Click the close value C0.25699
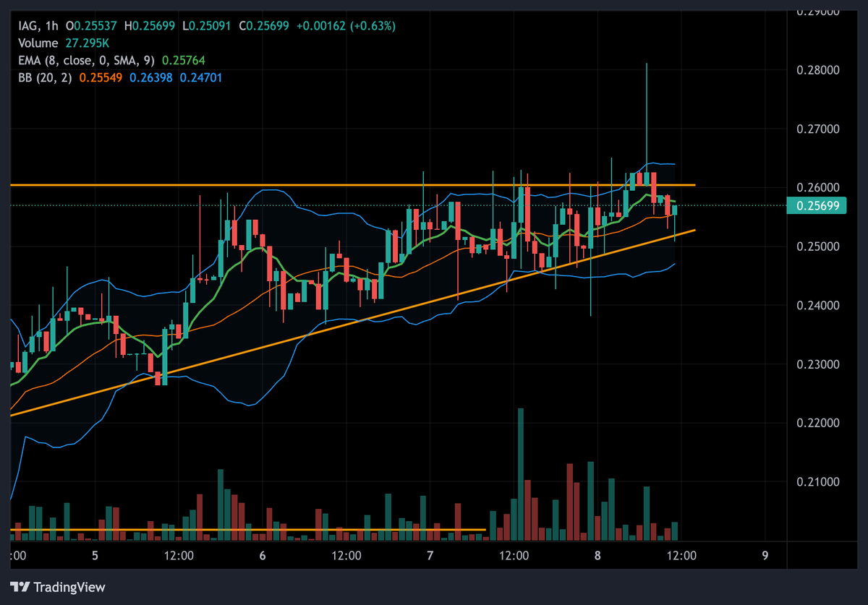This screenshot has height=605, width=868. coord(264,26)
